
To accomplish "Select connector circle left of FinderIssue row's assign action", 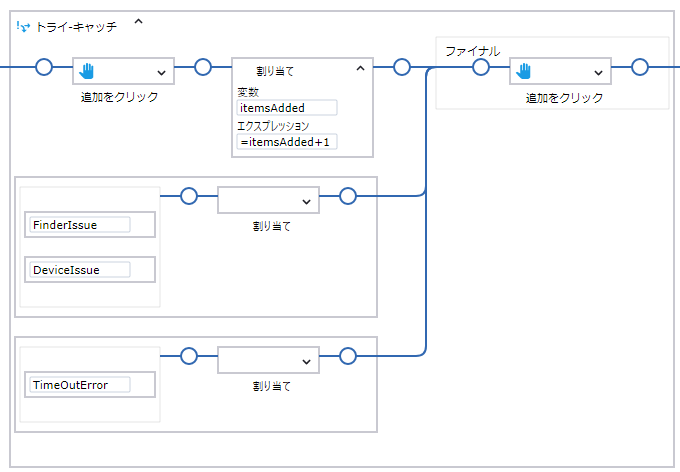I will (189, 196).
